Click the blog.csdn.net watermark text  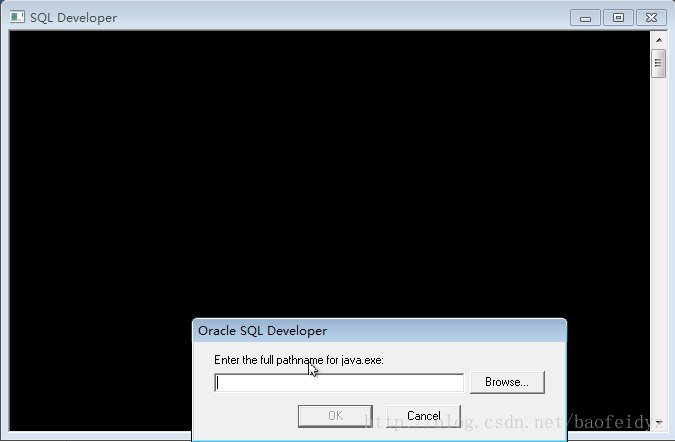point(513,422)
